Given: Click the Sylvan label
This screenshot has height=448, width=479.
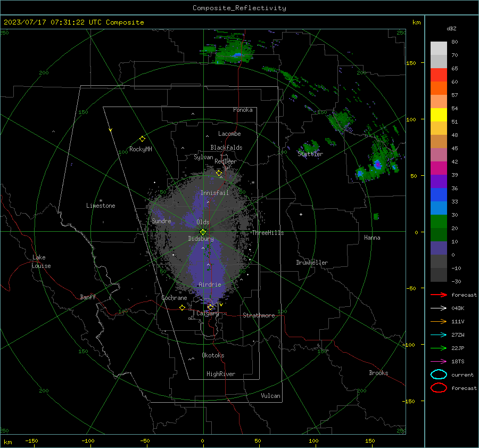Looking at the screenshot, I should (x=203, y=157).
